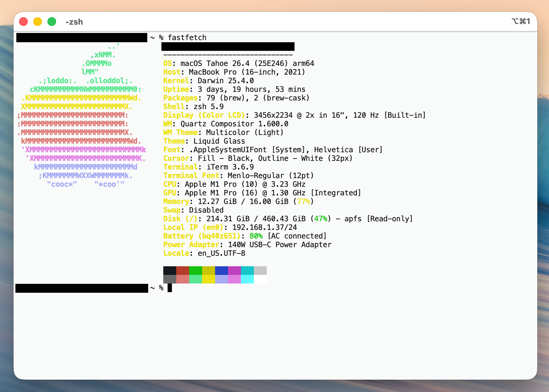The width and height of the screenshot is (549, 392).
Task: Click the 'Multicolor (Light)' WM Theme line
Action: 223,133
